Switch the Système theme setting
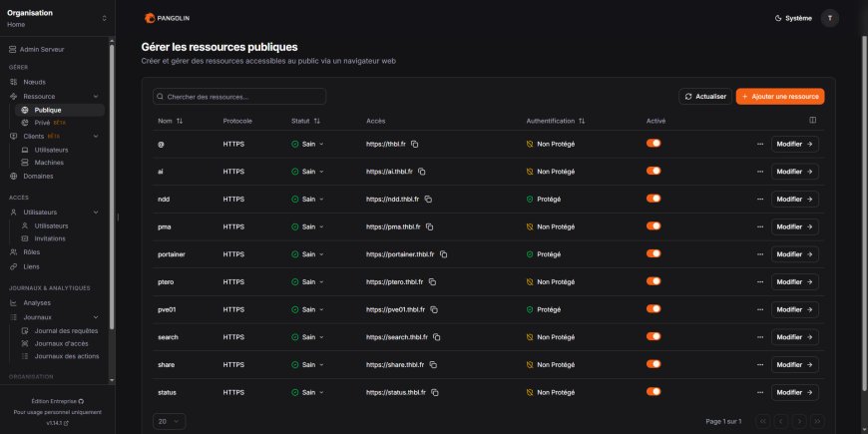 (793, 18)
